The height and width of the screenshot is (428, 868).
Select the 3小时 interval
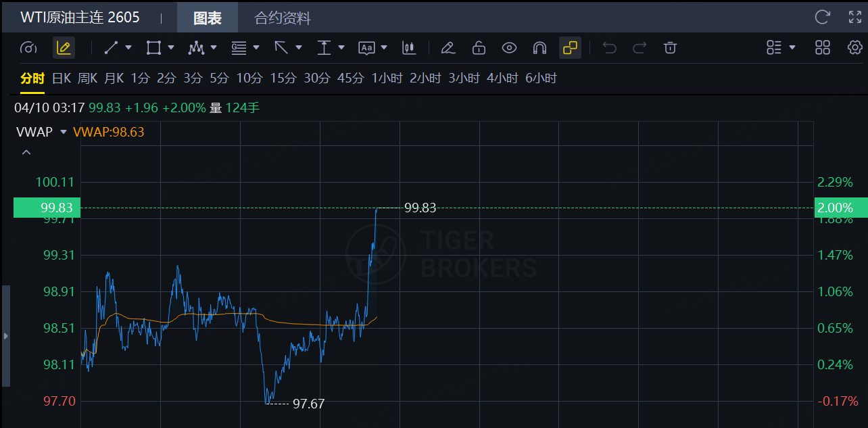pos(464,78)
